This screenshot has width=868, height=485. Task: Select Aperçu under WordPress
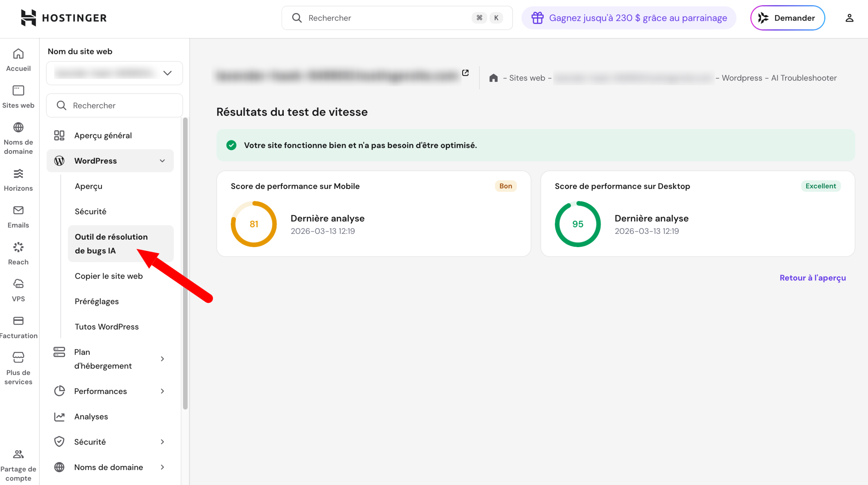[88, 186]
